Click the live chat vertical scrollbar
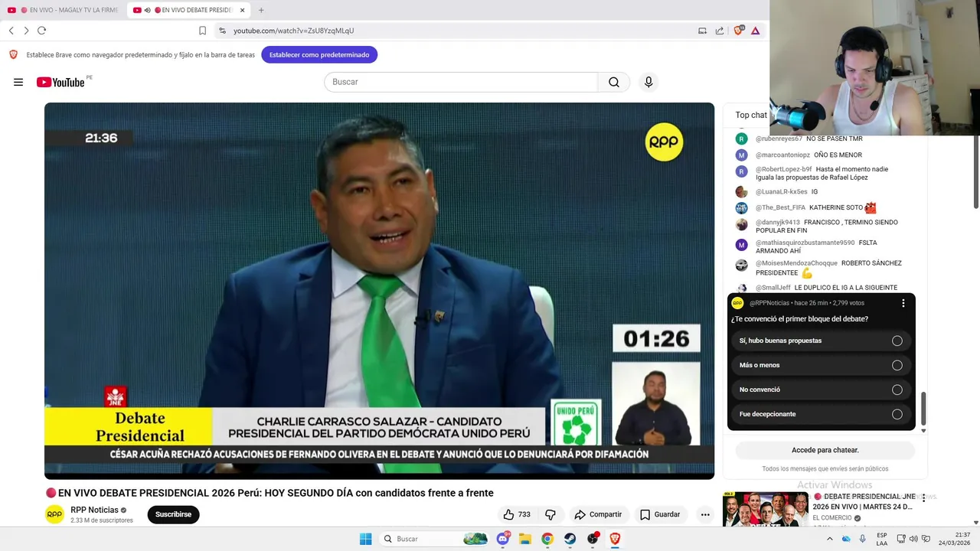Screen dimensions: 980x551 coord(923,409)
